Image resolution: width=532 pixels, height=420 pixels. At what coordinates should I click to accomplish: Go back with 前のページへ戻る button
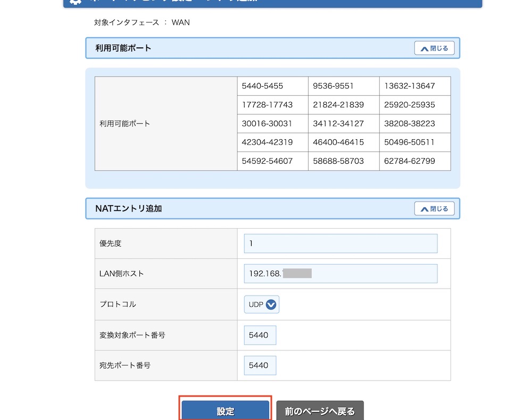click(x=320, y=411)
